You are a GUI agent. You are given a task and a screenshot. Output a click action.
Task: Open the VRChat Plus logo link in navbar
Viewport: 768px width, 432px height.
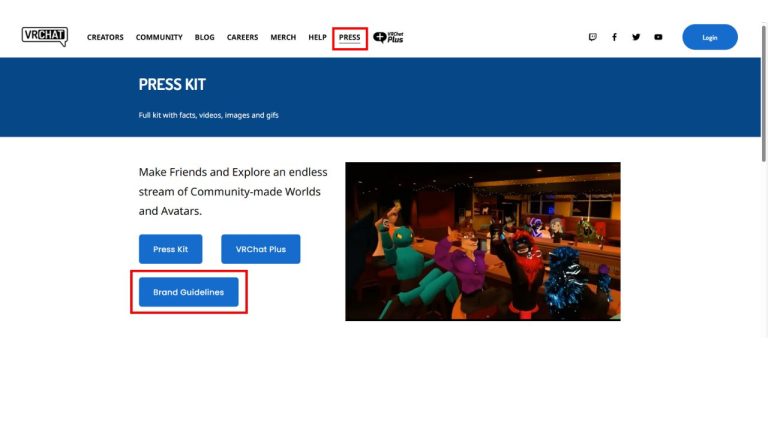[x=388, y=37]
